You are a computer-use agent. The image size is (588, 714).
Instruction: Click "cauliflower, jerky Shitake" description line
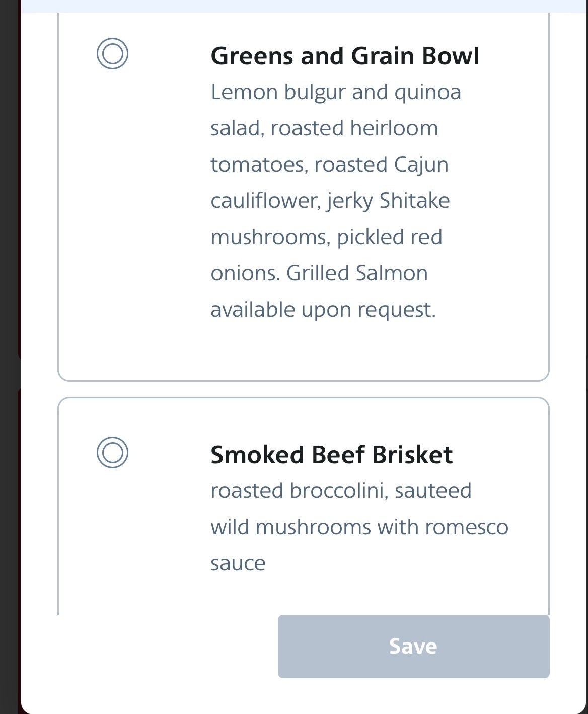[x=330, y=201]
